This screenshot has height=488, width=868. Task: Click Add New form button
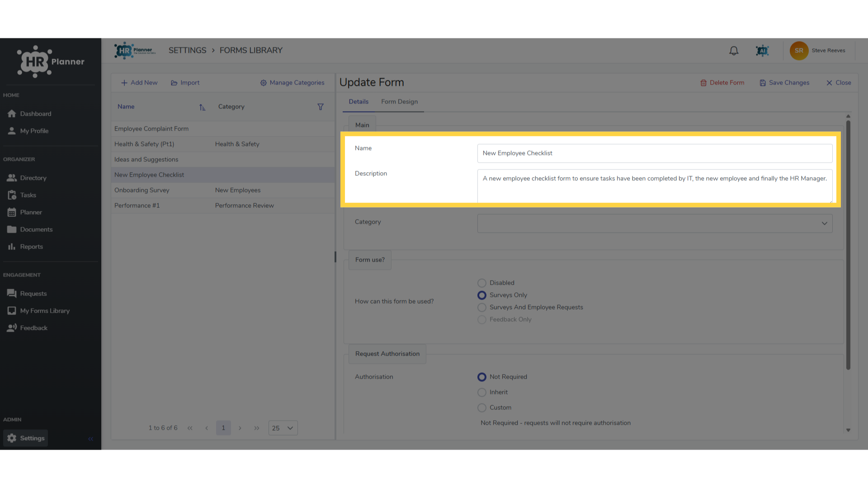point(139,83)
